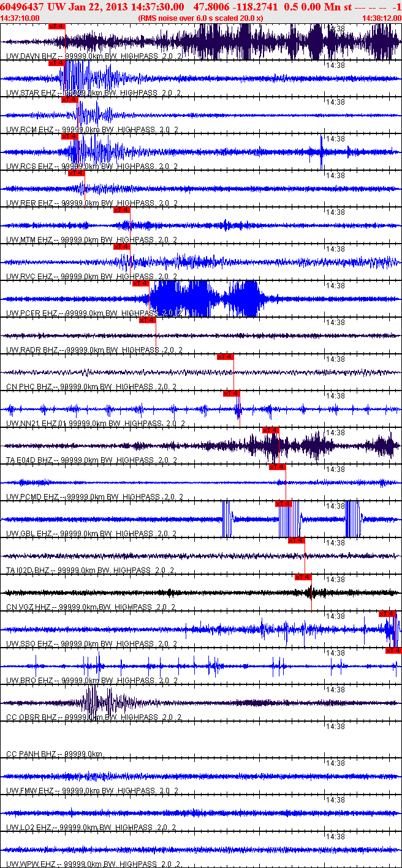Select the 'CN VGZ HHZ' trace label
Viewport: 402px width, 868px height.
[x=28, y=607]
